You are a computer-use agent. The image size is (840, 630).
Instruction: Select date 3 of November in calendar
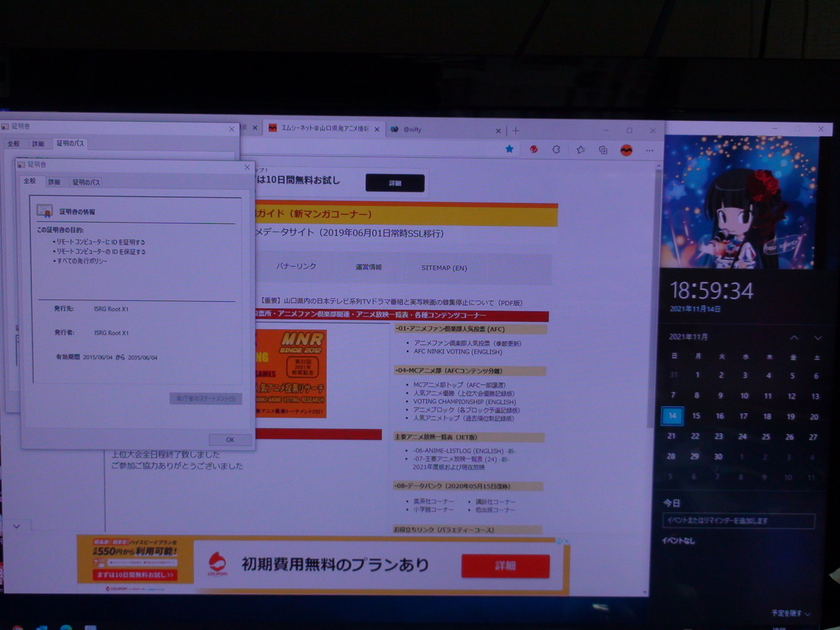tap(744, 375)
